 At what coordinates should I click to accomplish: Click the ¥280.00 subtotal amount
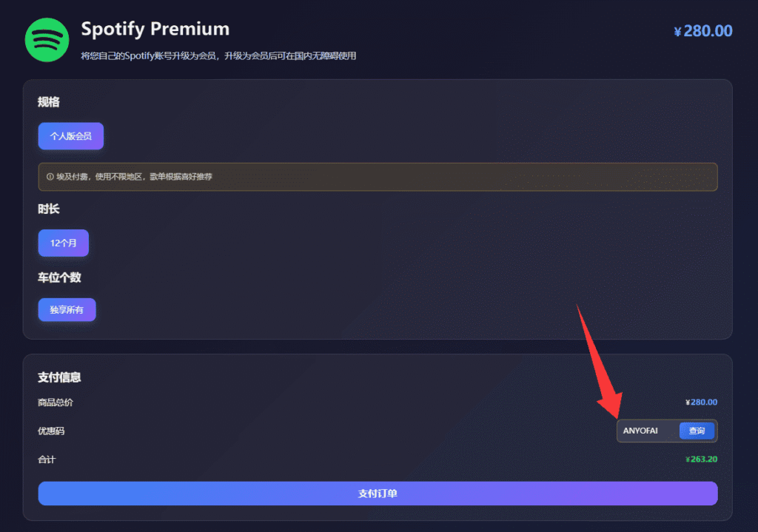(700, 402)
